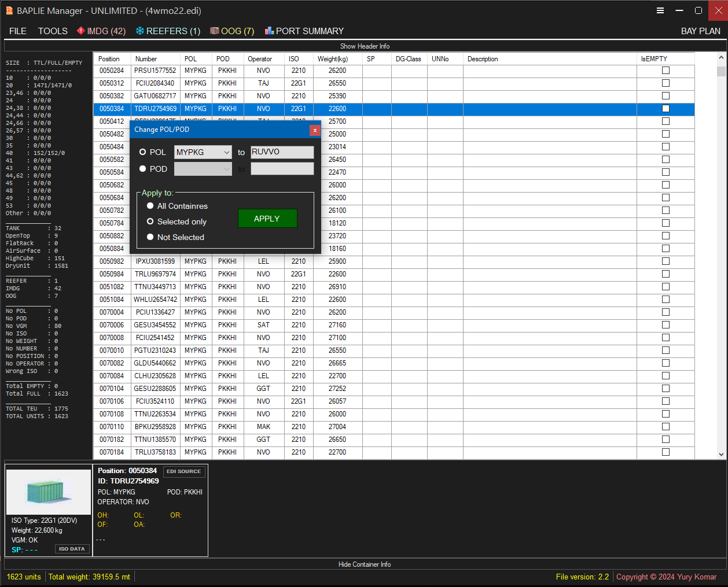The width and height of the screenshot is (728, 587).
Task: Open ISO DATA details
Action: point(72,549)
